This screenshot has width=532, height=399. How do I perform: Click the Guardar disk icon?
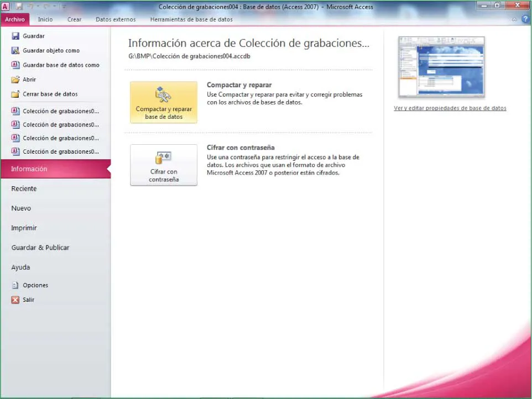(x=15, y=36)
